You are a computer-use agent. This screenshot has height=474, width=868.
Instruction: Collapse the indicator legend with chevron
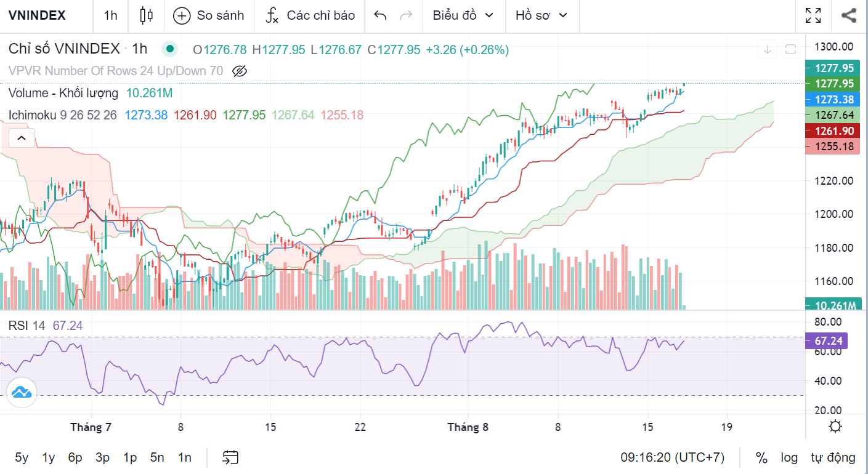(x=21, y=138)
